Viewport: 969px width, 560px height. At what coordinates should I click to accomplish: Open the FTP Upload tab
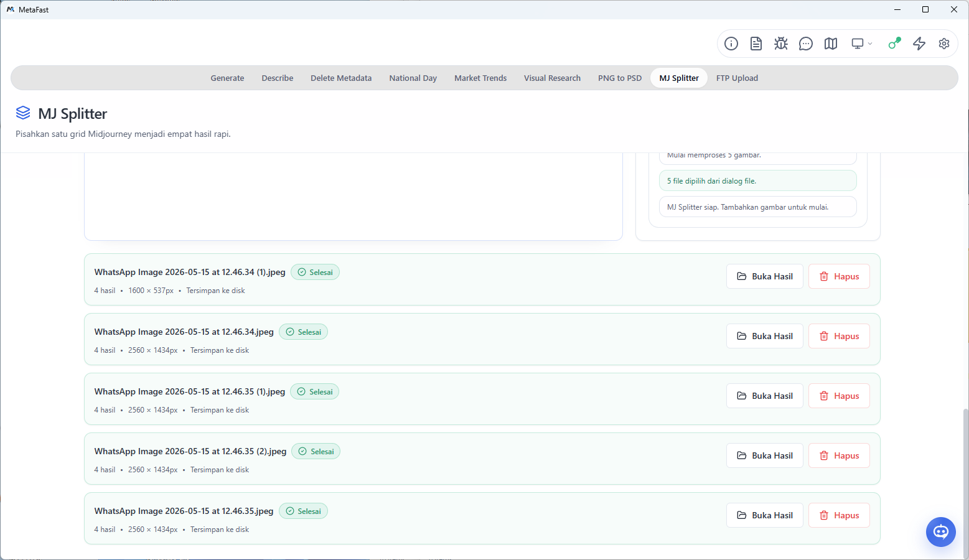pos(737,78)
